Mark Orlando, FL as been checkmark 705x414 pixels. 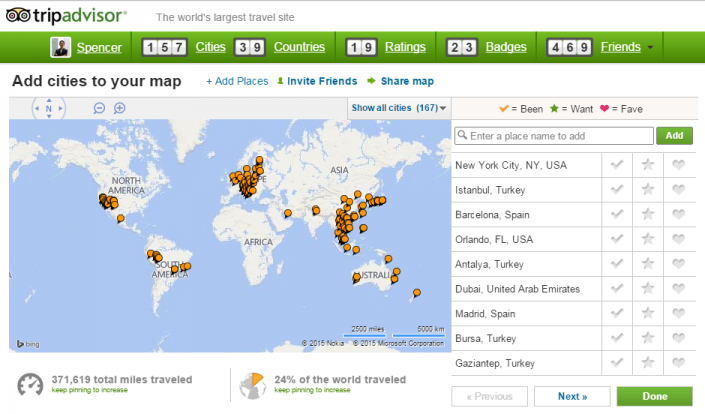click(618, 240)
